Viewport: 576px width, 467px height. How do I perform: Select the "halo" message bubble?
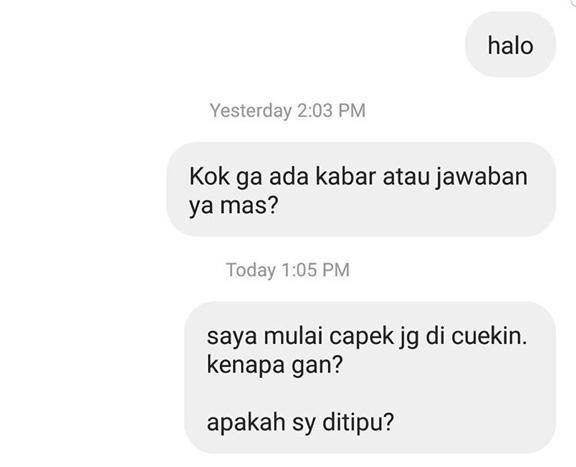pyautogui.click(x=510, y=44)
